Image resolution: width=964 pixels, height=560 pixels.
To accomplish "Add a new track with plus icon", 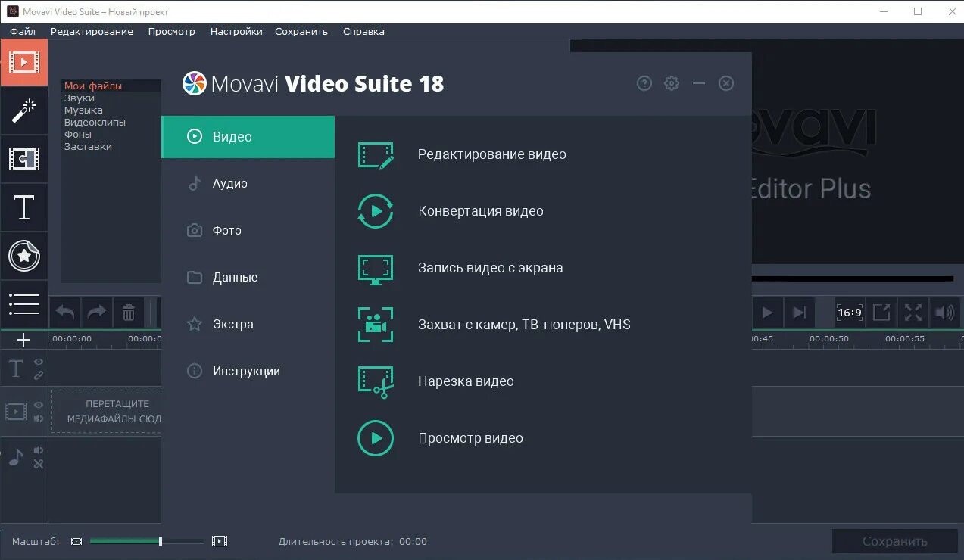I will [x=23, y=340].
